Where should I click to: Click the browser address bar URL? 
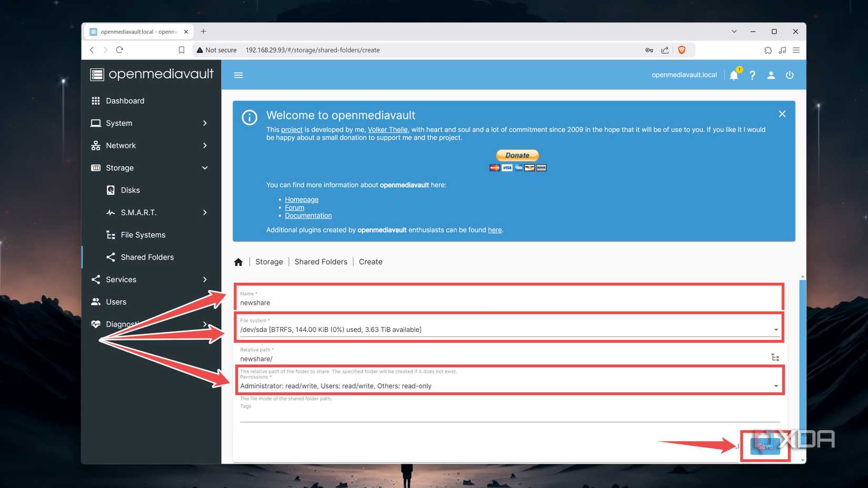pyautogui.click(x=312, y=50)
